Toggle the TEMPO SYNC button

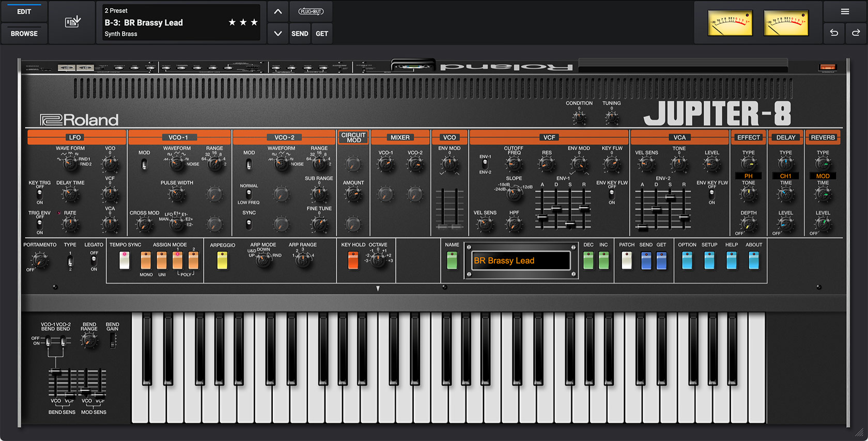pyautogui.click(x=125, y=260)
